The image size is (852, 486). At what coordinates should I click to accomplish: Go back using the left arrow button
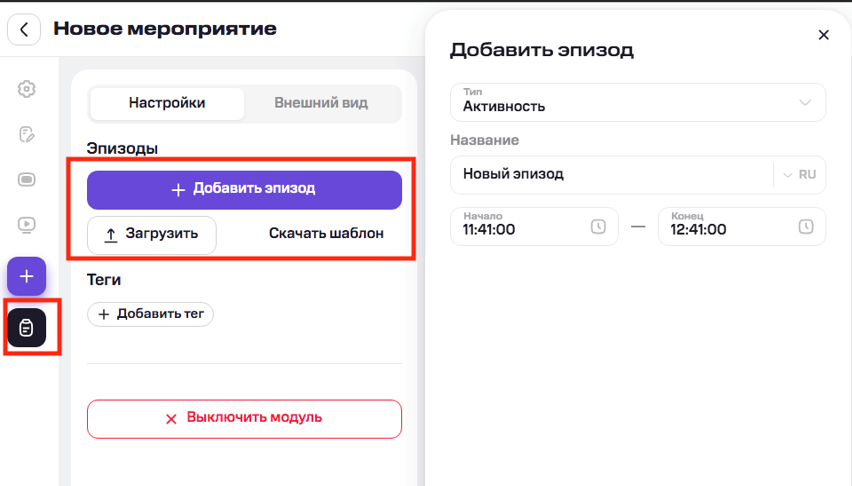pyautogui.click(x=24, y=29)
